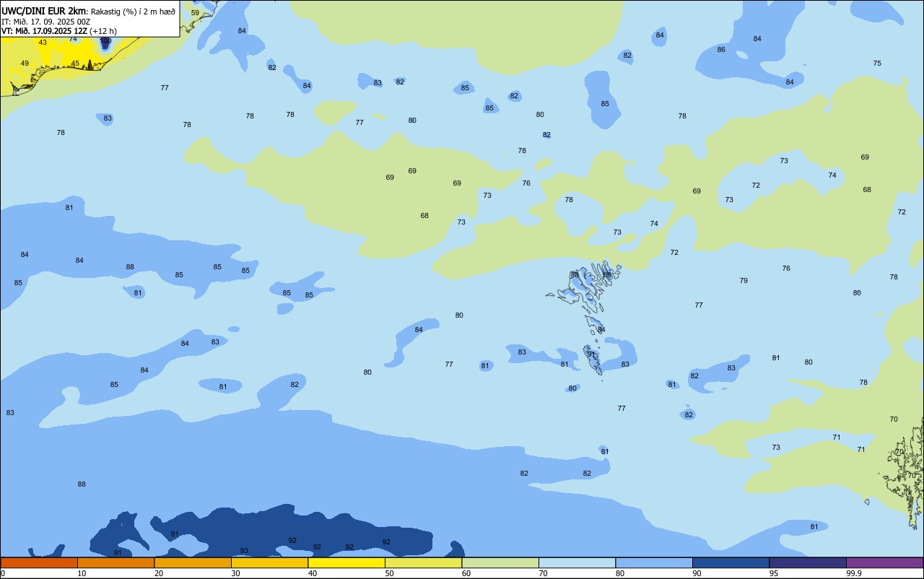Click the dark orange 0–10 legend color
The height and width of the screenshot is (579, 924).
tap(39, 562)
